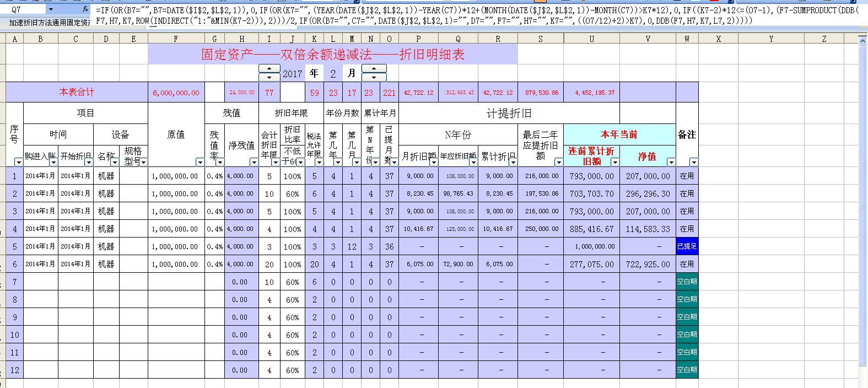Open the Name Box dropdown arrow

[x=51, y=10]
